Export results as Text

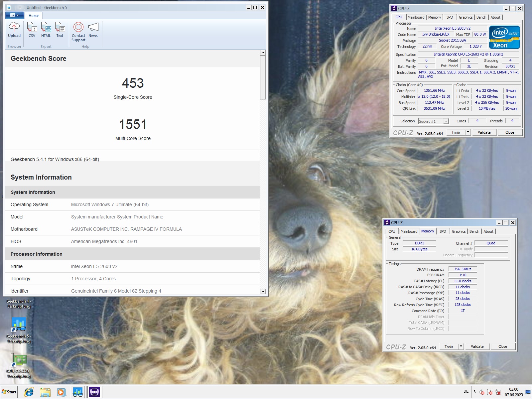tap(60, 30)
